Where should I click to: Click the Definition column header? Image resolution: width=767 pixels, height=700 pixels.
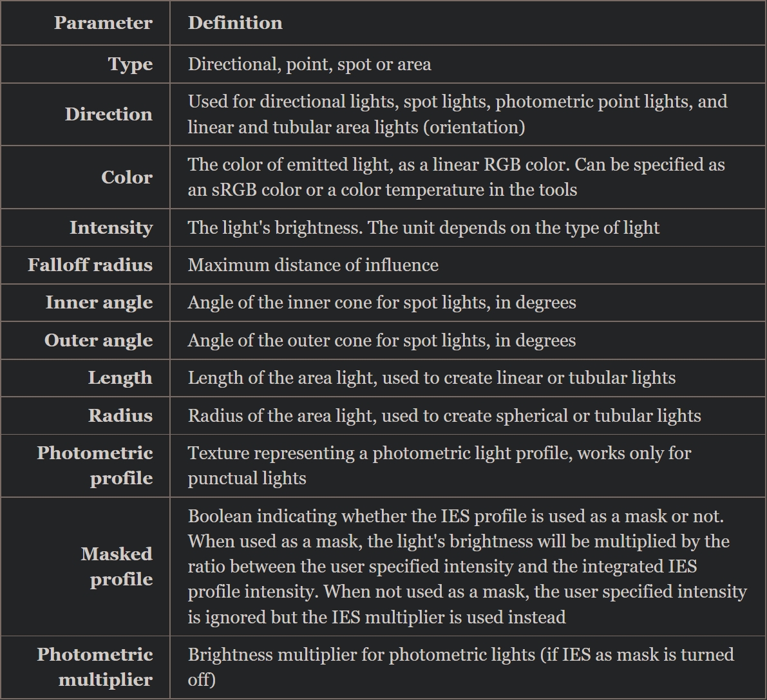pyautogui.click(x=235, y=23)
